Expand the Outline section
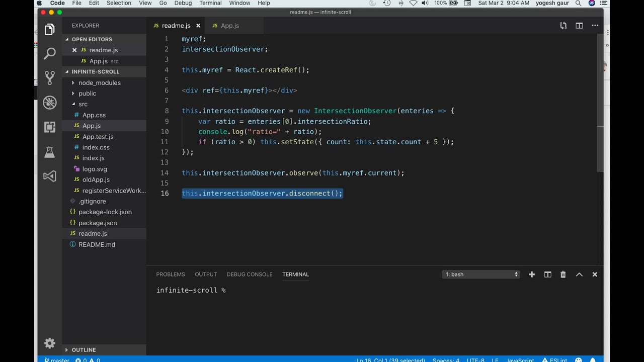This screenshot has width=644, height=362. pyautogui.click(x=104, y=349)
